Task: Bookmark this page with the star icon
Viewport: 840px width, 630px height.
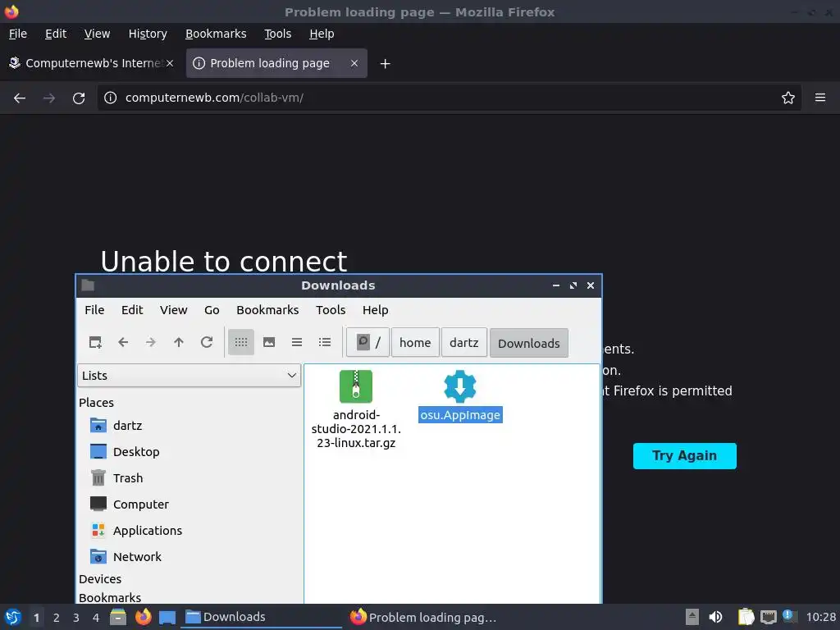Action: [x=787, y=98]
